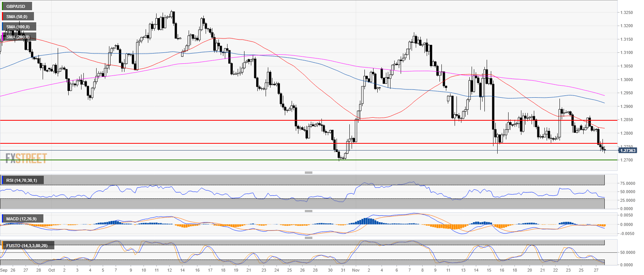Click the 1.2850 price axis label

click(x=627, y=120)
